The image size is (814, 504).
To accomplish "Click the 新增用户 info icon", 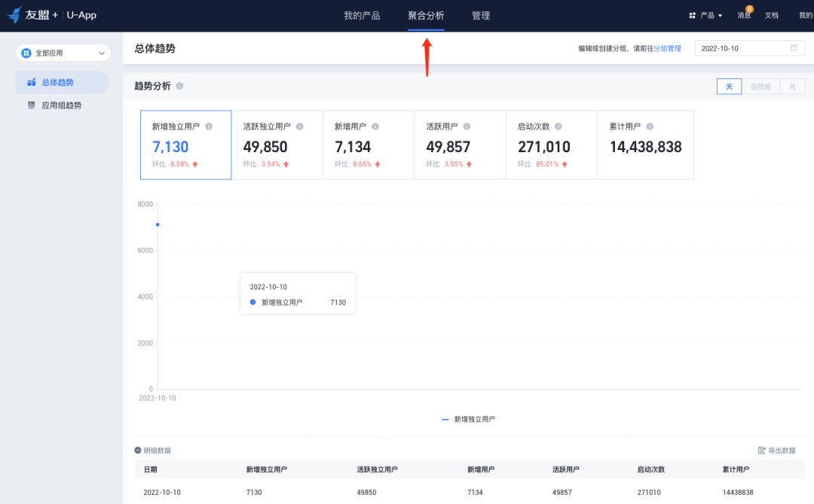I will tap(375, 126).
